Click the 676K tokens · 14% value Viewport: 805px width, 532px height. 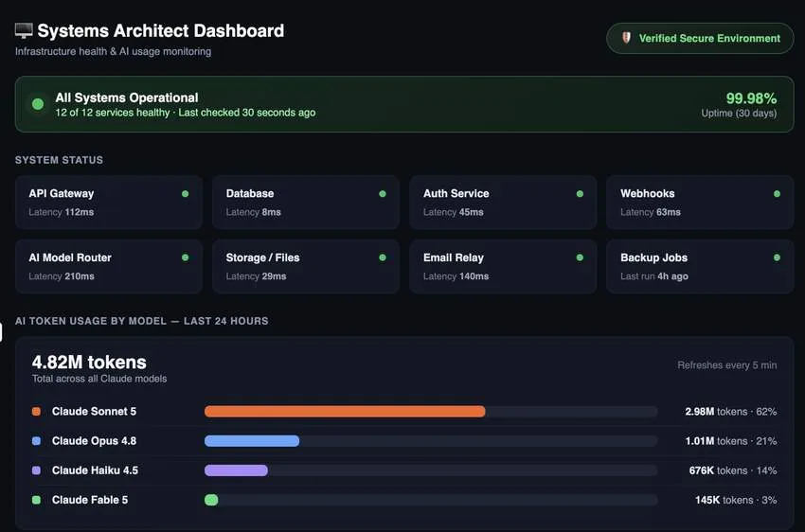(x=733, y=470)
